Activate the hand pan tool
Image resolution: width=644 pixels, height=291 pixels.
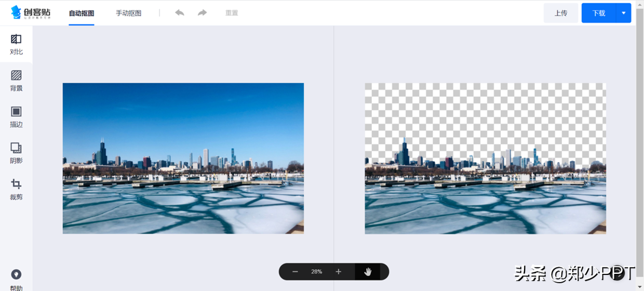click(368, 272)
